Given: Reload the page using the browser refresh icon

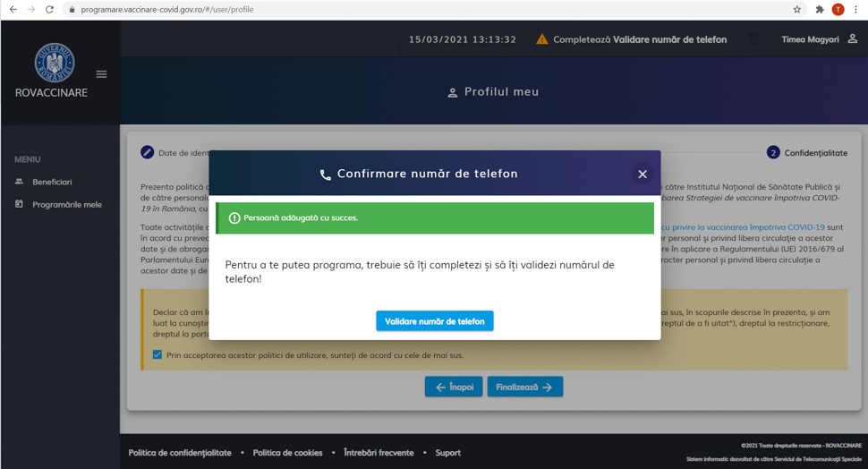Looking at the screenshot, I should [49, 10].
